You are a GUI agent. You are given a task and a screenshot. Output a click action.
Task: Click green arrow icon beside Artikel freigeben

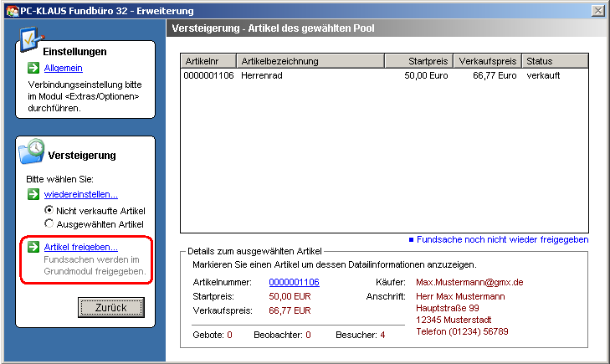(x=31, y=248)
